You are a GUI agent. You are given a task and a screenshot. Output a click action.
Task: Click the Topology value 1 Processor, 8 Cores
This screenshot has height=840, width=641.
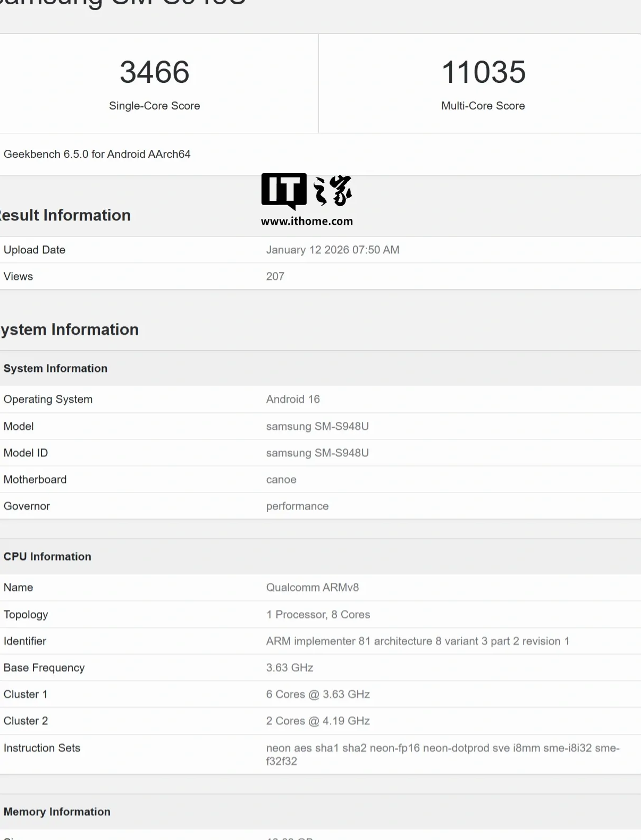[318, 614]
